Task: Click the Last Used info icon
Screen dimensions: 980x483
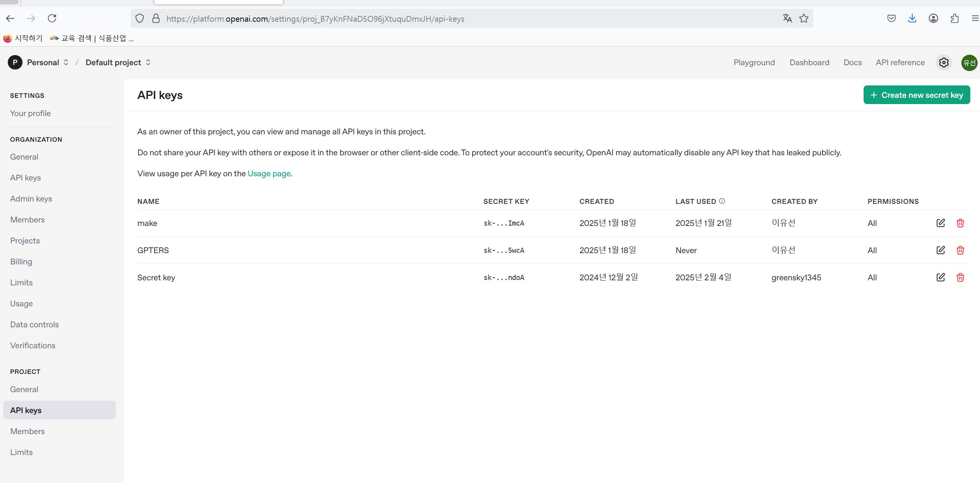Action: click(x=722, y=201)
